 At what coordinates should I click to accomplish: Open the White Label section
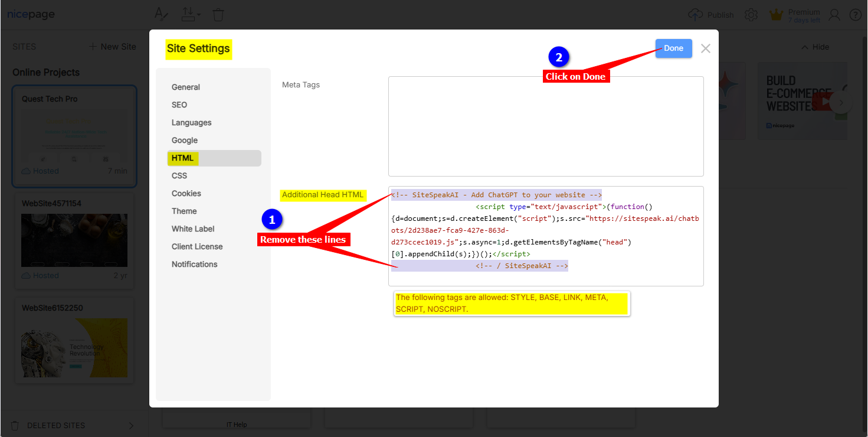coord(193,229)
